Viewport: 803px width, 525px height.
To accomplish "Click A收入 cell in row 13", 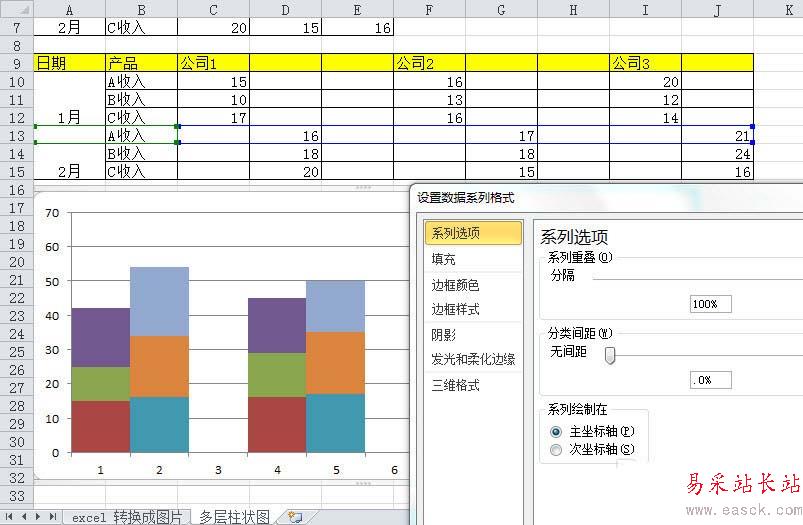I will click(141, 135).
